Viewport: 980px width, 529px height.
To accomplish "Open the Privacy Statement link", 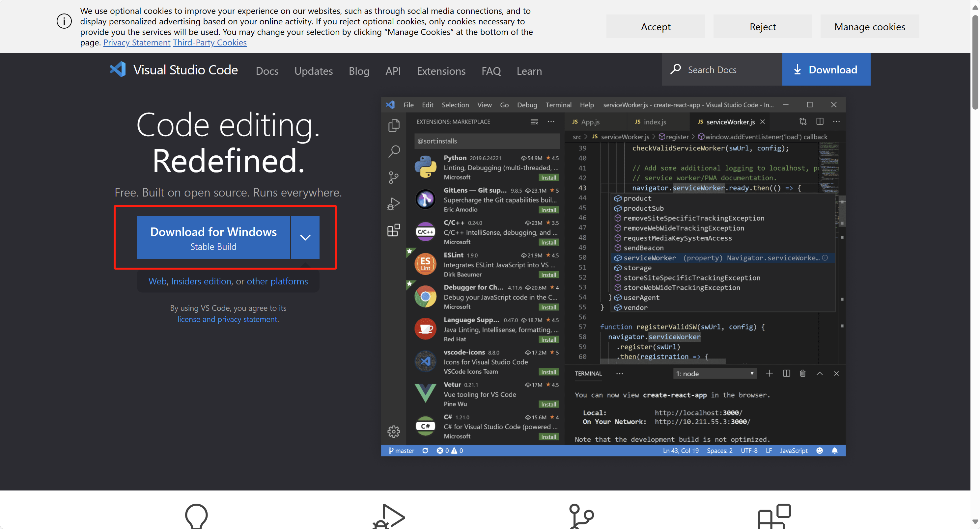I will (x=137, y=42).
